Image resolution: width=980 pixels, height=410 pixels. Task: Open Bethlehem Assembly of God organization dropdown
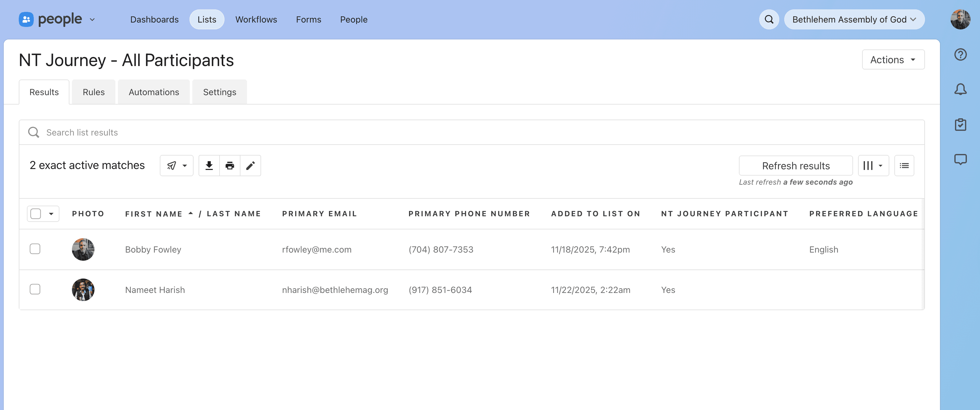854,19
